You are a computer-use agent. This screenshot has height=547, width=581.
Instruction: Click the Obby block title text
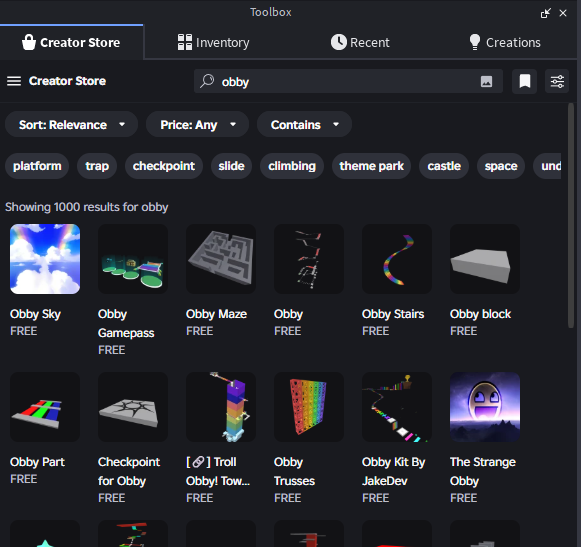480,314
